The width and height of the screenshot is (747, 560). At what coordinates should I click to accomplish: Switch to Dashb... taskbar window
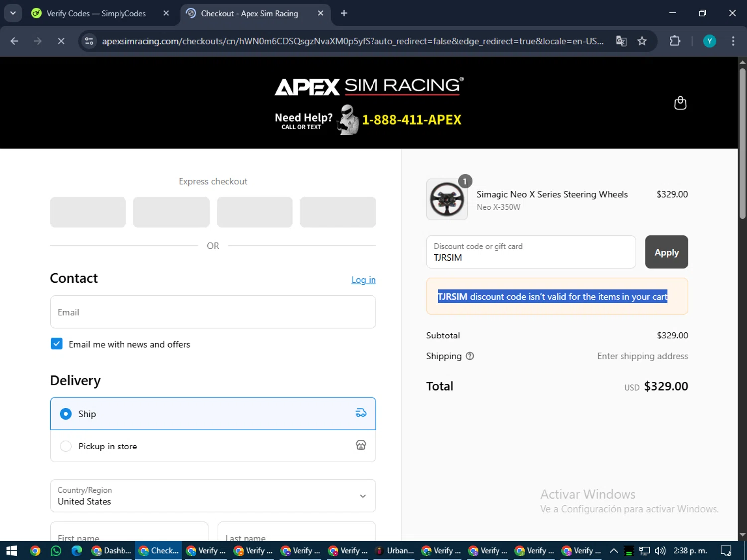click(112, 551)
